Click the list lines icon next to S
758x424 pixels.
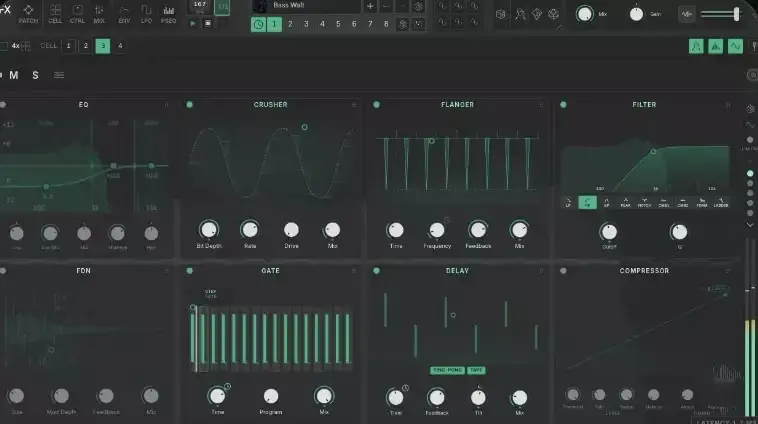coord(59,75)
